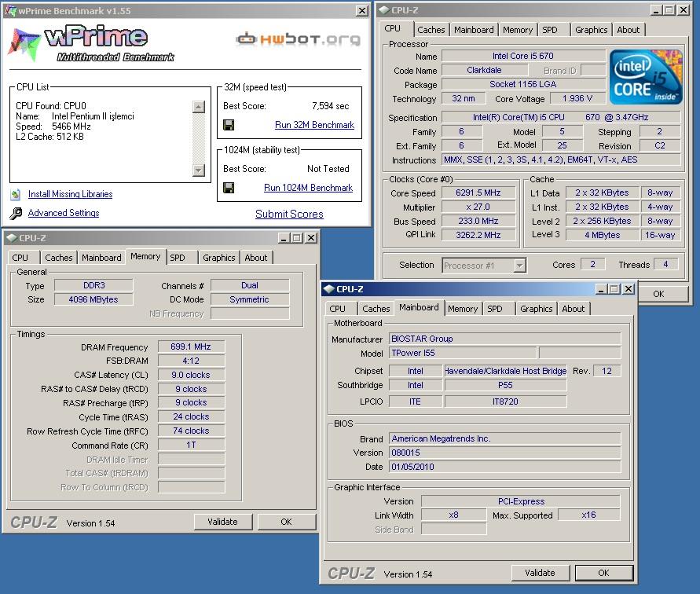Image resolution: width=700 pixels, height=594 pixels.
Task: Click the Command Rate 1T value
Action: click(x=191, y=445)
